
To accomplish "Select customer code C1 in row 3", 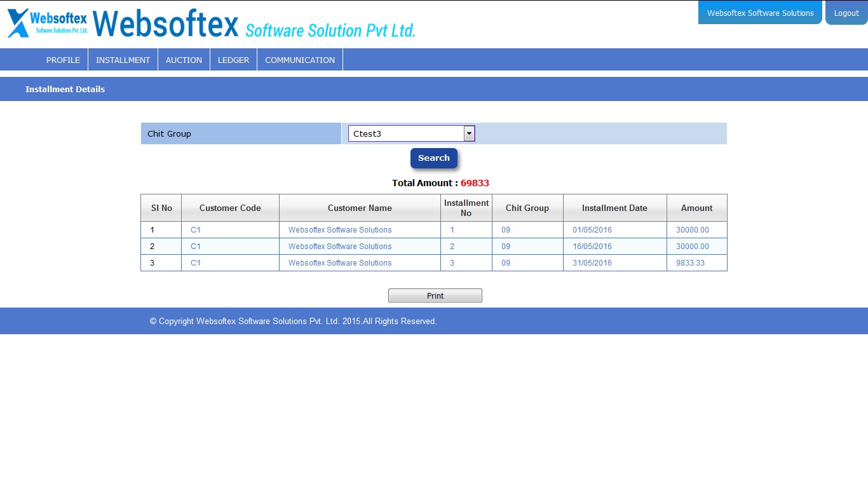I will click(x=196, y=263).
